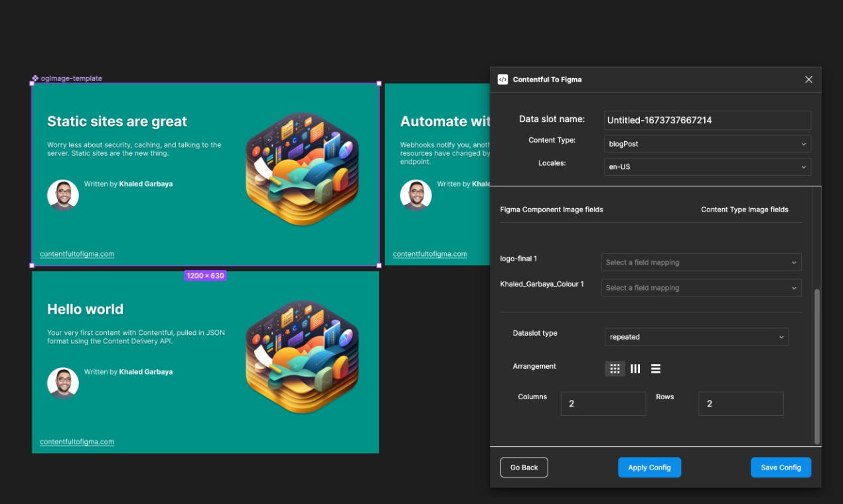Click the Static sites card description paragraph
The height and width of the screenshot is (504, 843).
coord(134,149)
